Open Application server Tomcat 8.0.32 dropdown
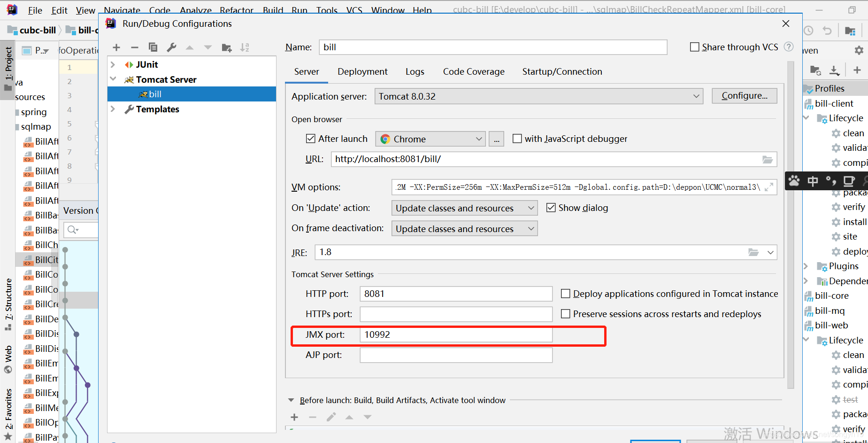The height and width of the screenshot is (443, 868). tap(538, 96)
